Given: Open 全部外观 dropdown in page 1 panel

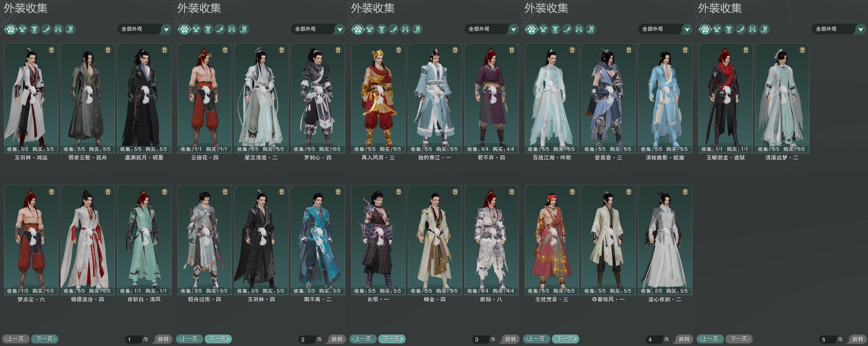Looking at the screenshot, I should (x=144, y=29).
